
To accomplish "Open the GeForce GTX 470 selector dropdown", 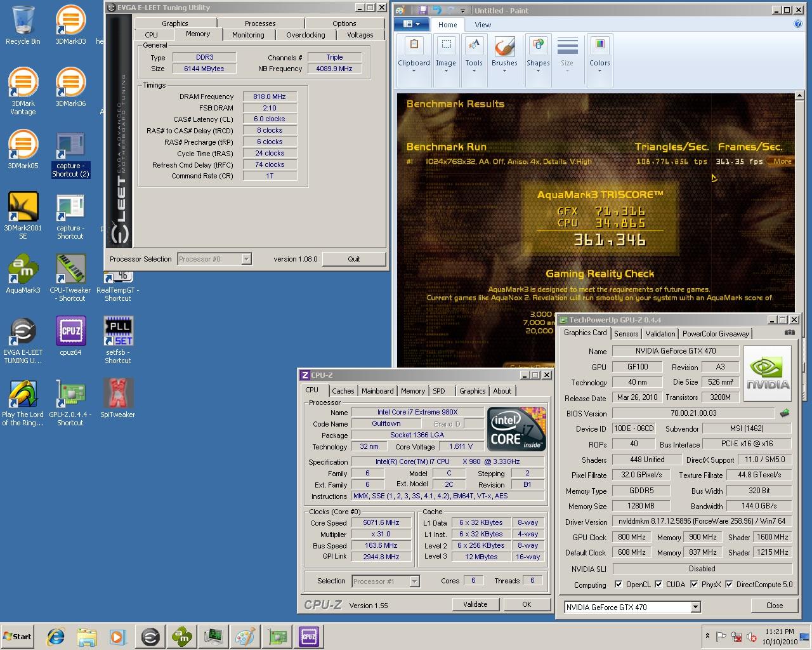I will [695, 607].
